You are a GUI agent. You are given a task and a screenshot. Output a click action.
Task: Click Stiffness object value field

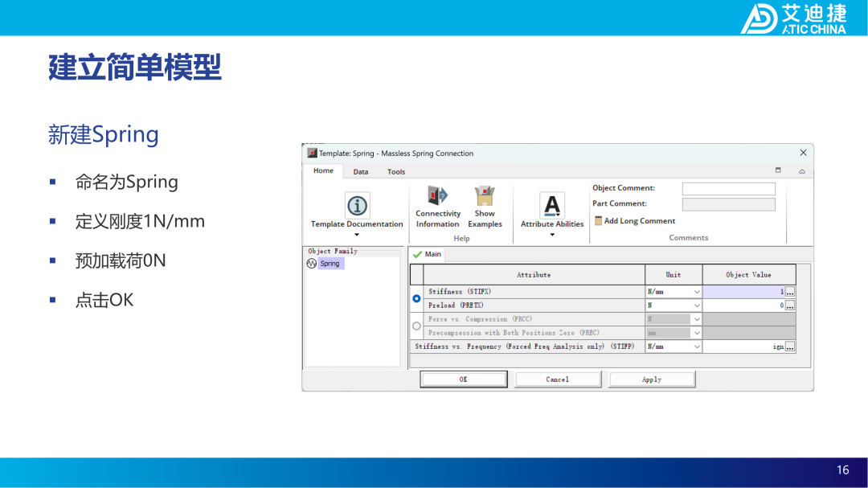[743, 292]
